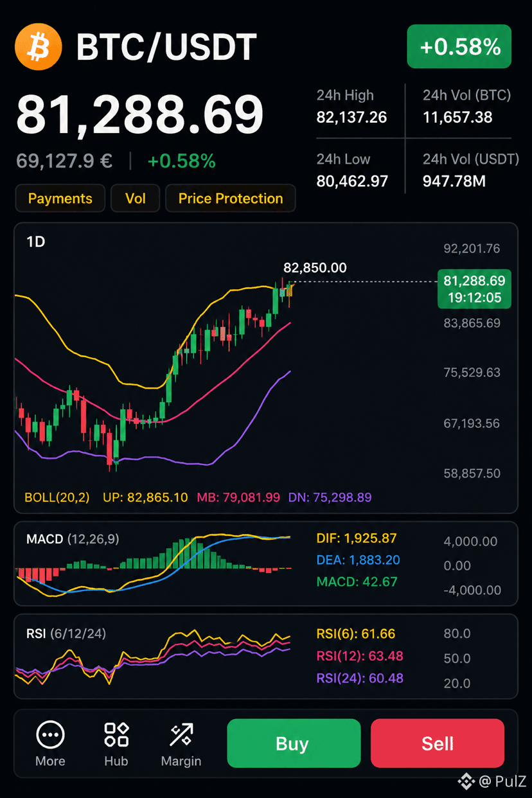
Task: Open MACD (12,26,9) indicator settings
Action: pos(73,539)
